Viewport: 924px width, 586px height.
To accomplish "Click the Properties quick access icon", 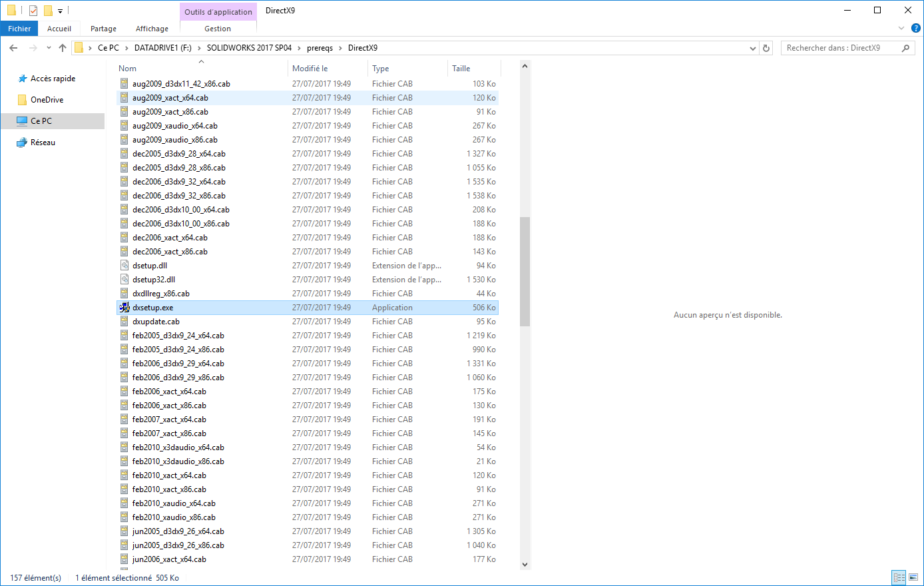I will point(33,11).
